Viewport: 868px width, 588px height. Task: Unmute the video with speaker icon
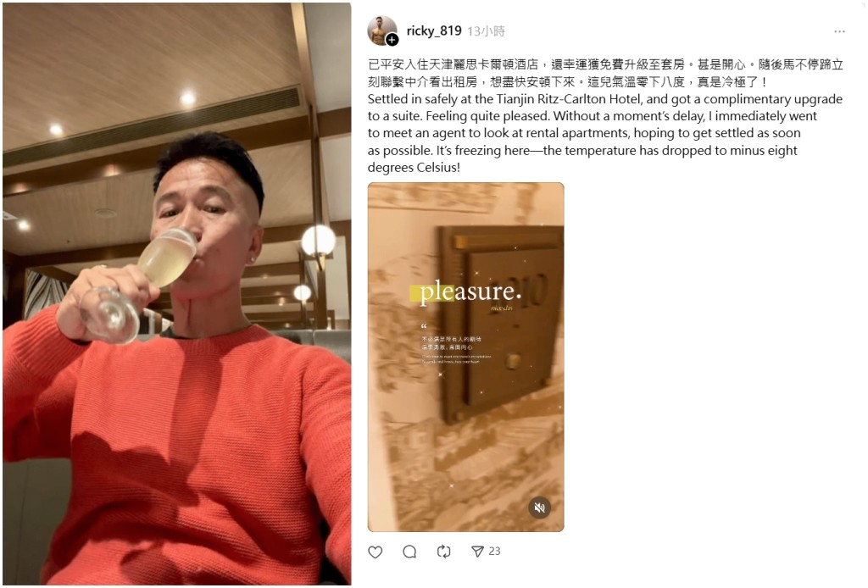pyautogui.click(x=539, y=508)
